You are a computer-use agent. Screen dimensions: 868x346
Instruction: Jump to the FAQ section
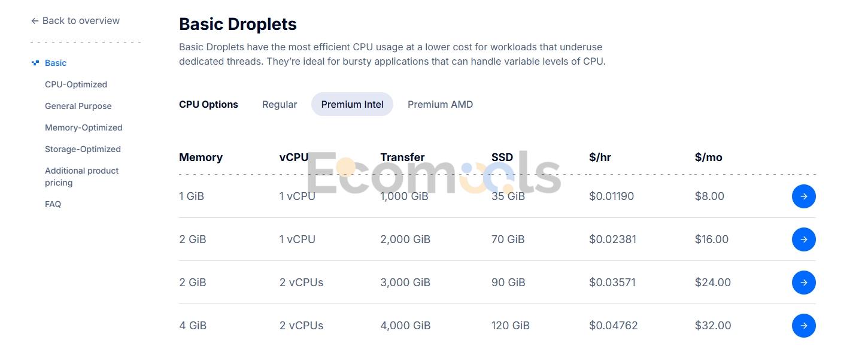pyautogui.click(x=53, y=204)
